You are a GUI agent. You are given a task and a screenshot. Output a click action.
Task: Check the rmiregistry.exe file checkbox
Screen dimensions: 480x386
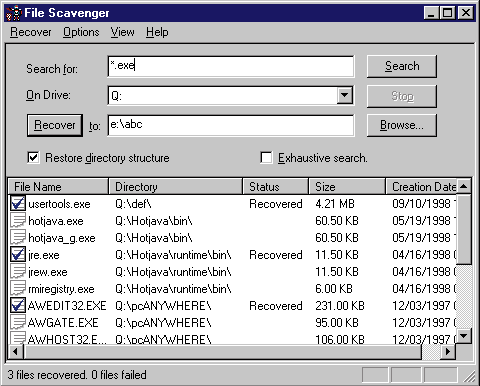coord(18,288)
